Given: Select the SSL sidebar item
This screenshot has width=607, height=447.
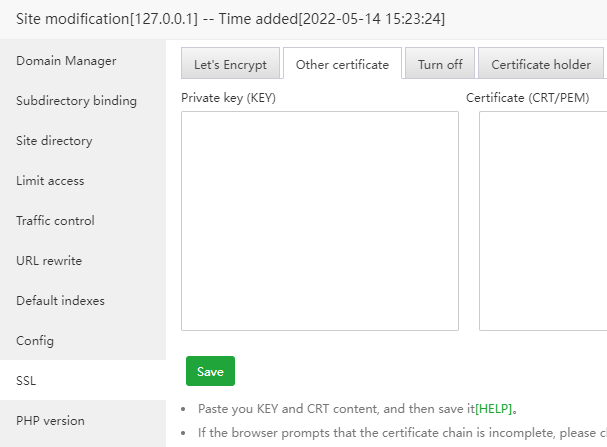Looking at the screenshot, I should 26,381.
